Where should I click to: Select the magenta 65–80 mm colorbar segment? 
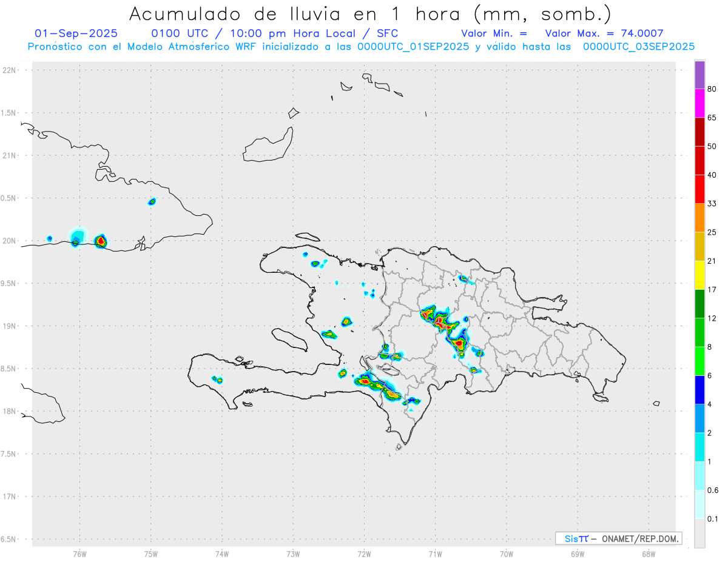699,103
